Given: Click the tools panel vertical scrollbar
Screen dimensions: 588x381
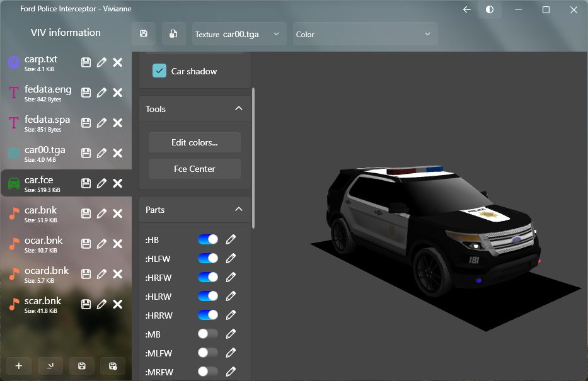Looking at the screenshot, I should pyautogui.click(x=253, y=158).
